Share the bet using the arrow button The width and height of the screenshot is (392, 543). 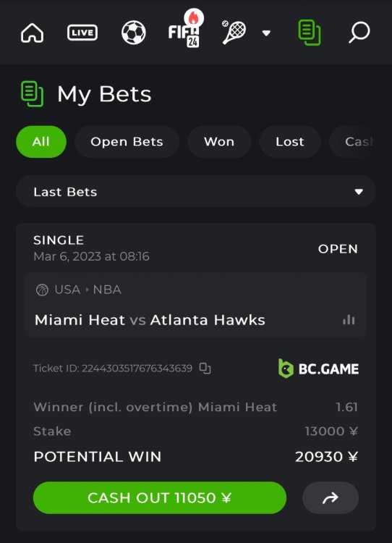pos(331,497)
